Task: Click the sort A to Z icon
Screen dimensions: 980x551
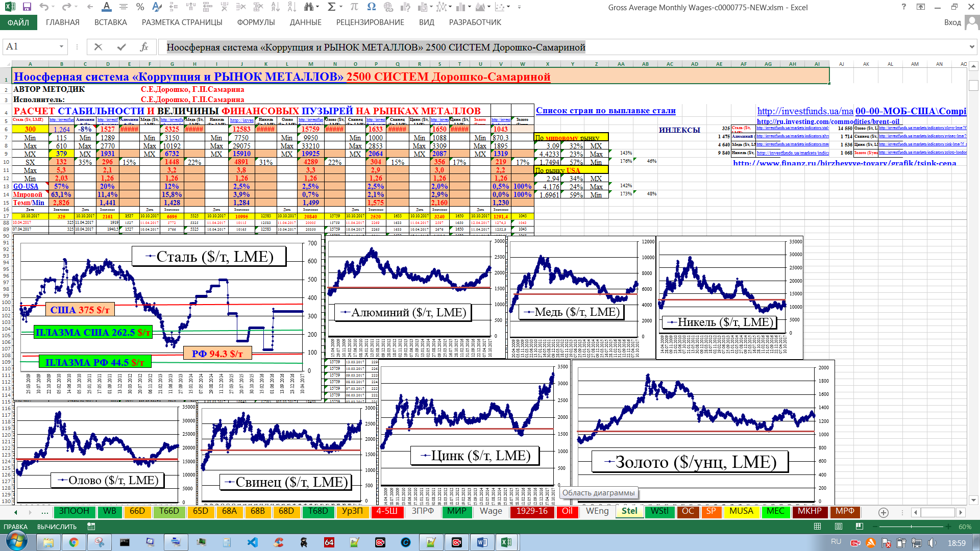Action: [275, 7]
